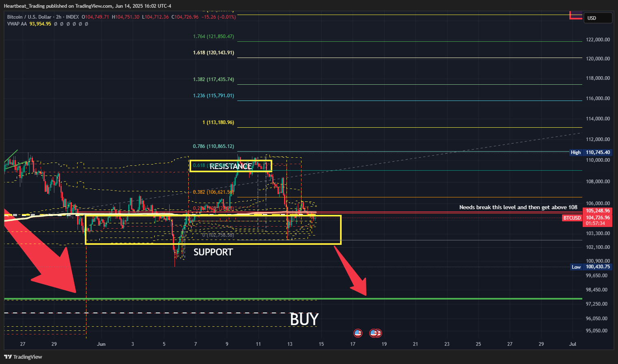Click date 13 on the time axis
Viewport: 618px width, 364px height.
pos(290,344)
